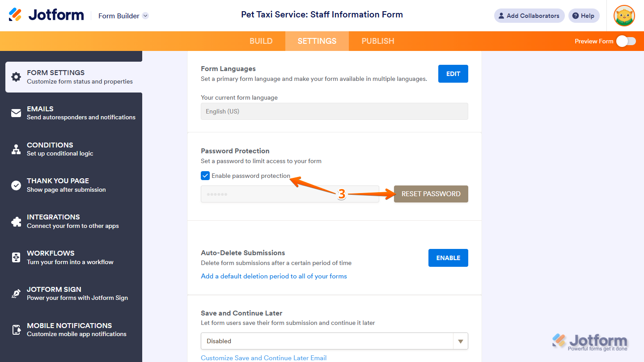Viewport: 644px width, 362px height.
Task: Click the password input field
Action: [x=290, y=194]
